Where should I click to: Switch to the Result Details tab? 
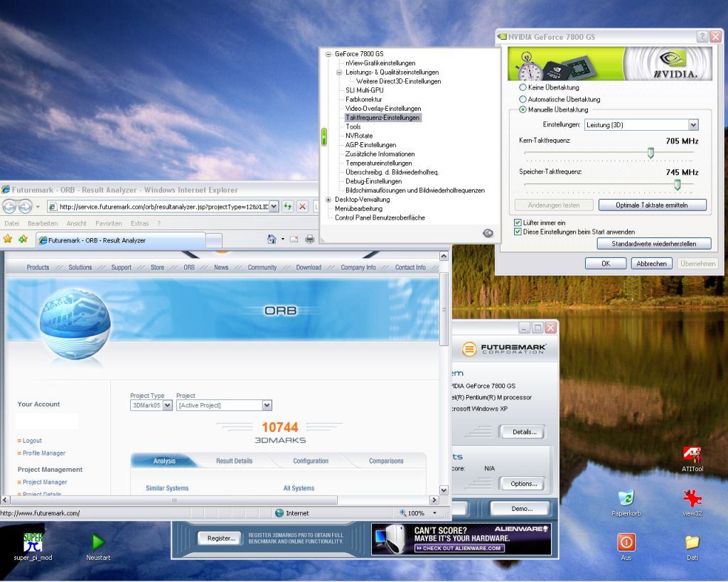point(234,461)
